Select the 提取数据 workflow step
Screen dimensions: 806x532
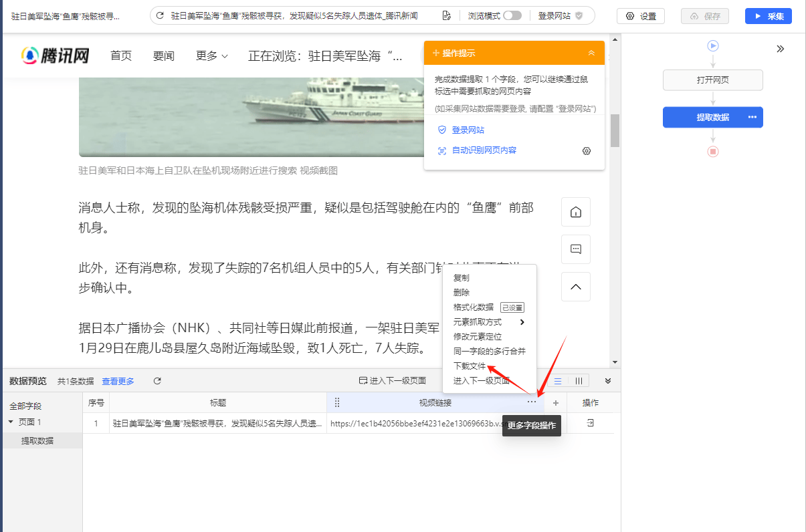(x=713, y=117)
